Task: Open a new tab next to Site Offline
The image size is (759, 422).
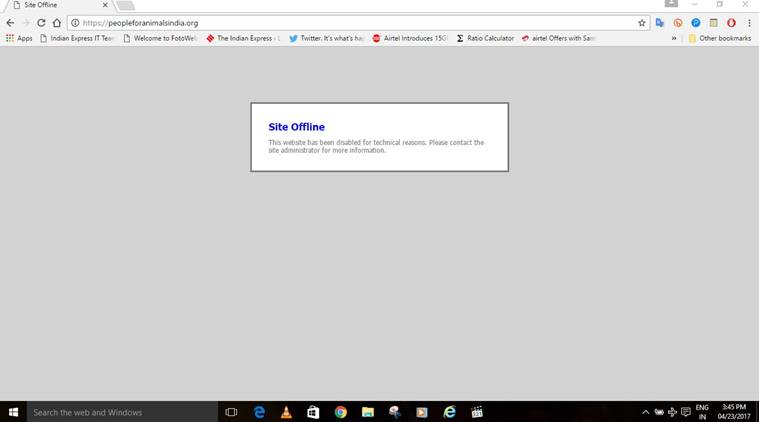Action: pos(126,5)
